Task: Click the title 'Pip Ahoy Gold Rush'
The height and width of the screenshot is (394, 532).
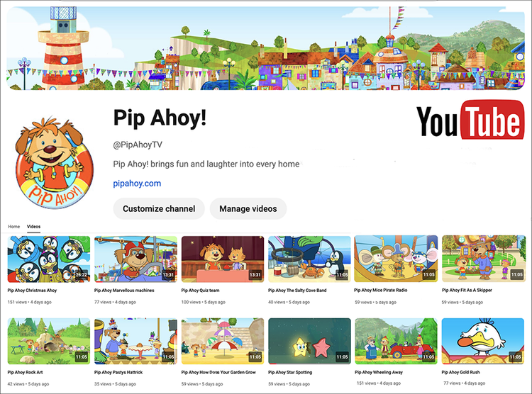Action: coord(461,372)
